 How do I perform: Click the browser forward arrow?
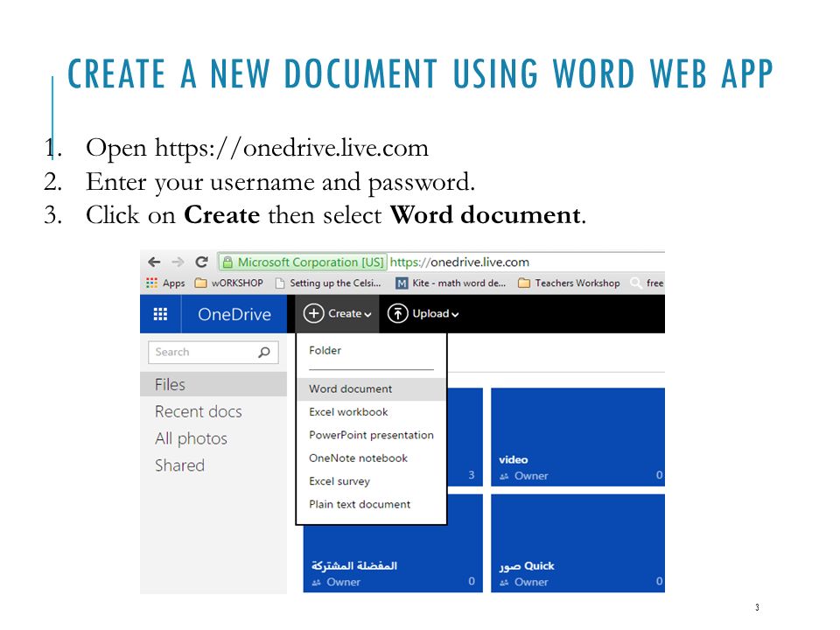click(x=178, y=262)
